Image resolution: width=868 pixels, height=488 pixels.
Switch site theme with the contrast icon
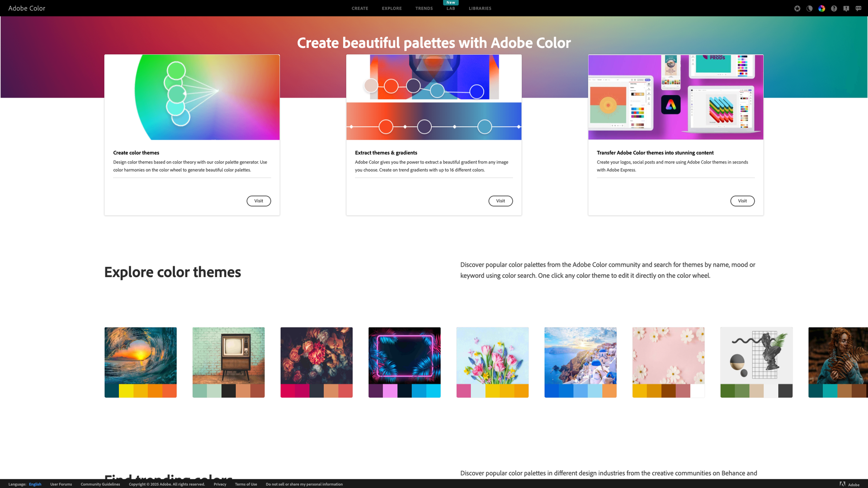pos(809,8)
